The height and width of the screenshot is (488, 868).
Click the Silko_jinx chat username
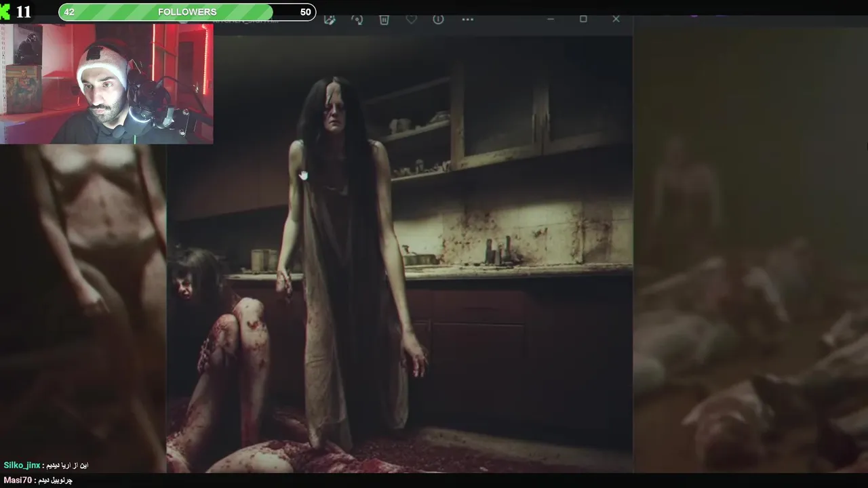pos(22,466)
